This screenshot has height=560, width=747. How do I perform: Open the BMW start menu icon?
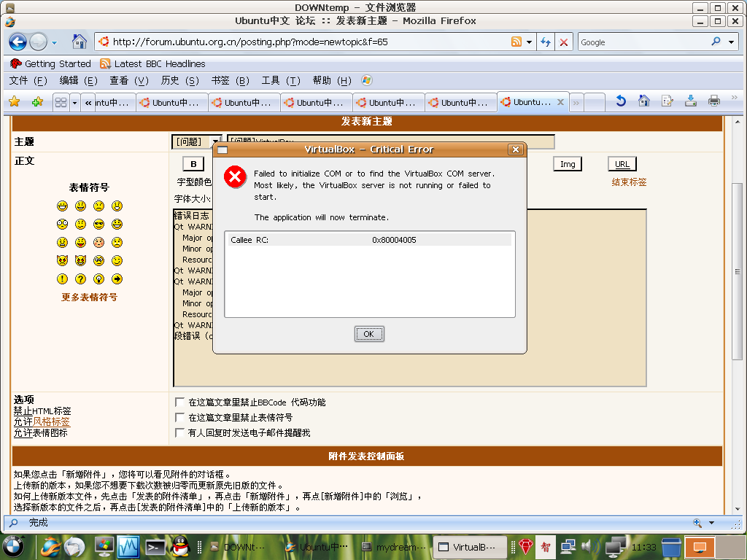(x=13, y=547)
